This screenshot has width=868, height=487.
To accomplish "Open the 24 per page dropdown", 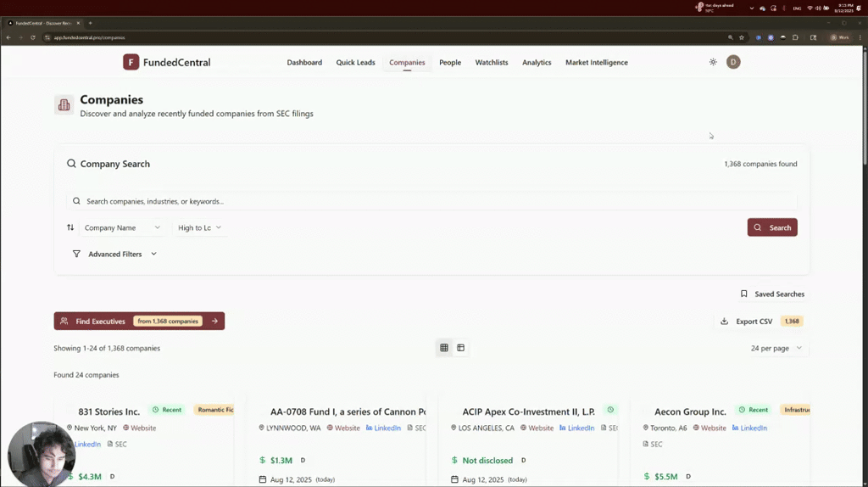I will [x=776, y=348].
